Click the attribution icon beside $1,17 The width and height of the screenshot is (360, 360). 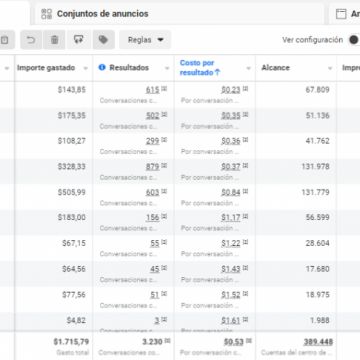pos(245,217)
